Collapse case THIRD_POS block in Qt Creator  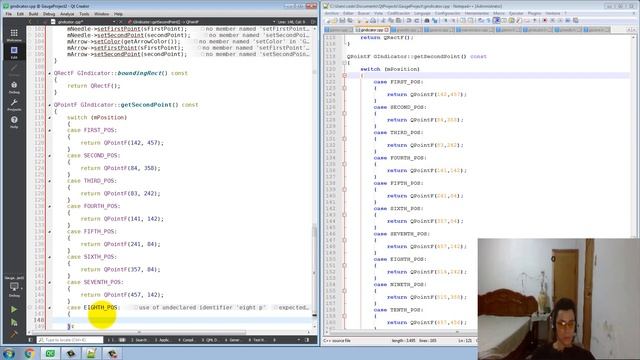point(50,181)
